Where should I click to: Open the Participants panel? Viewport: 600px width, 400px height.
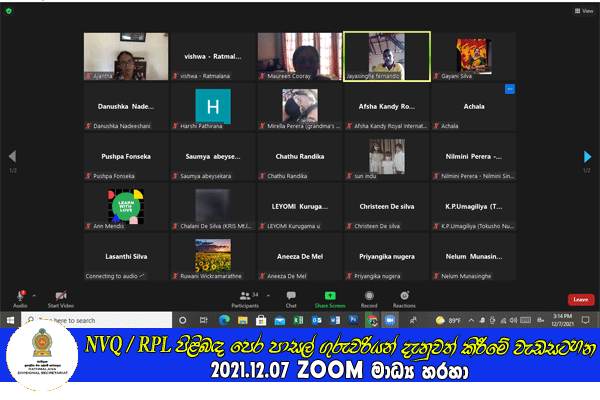click(245, 299)
